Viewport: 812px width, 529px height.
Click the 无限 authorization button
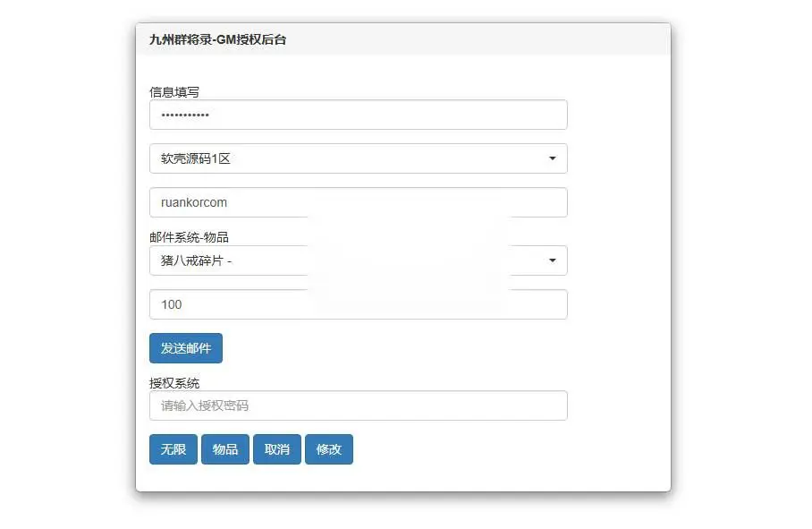173,449
